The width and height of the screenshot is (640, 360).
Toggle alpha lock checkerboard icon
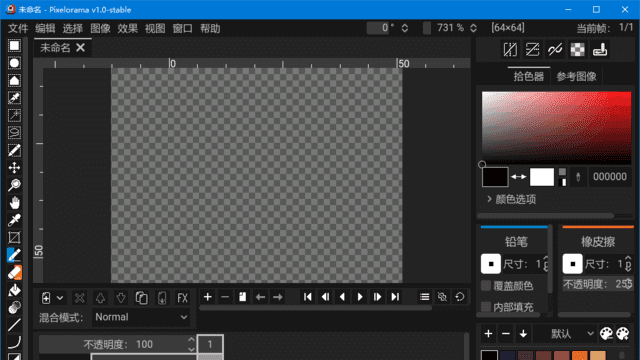578,50
